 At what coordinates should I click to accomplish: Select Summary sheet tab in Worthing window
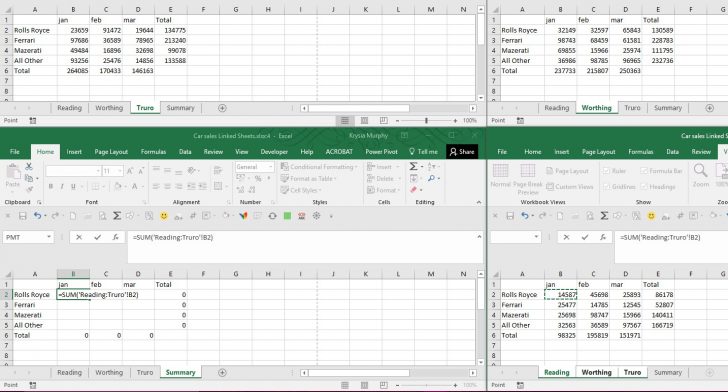(668, 108)
